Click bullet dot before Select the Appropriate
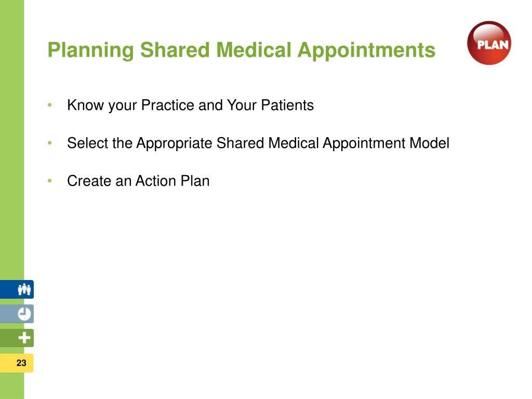The height and width of the screenshot is (399, 532). [50, 143]
